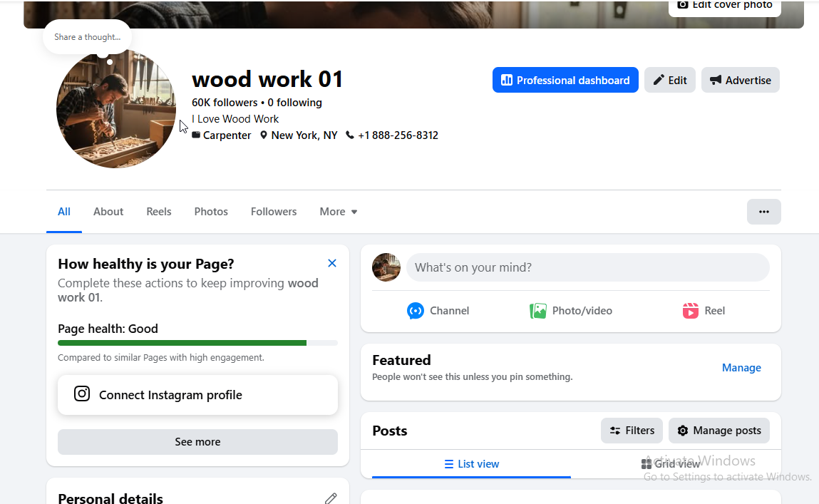Click the Instagram logo icon

[x=82, y=394]
